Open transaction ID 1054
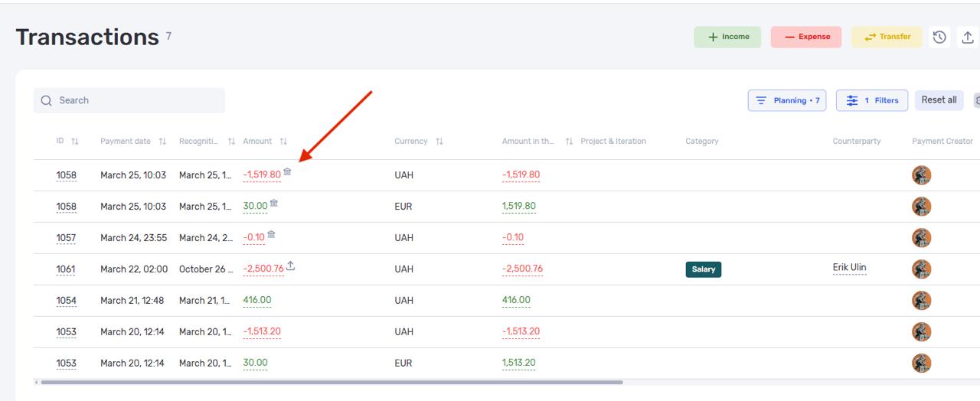980x401 pixels. (x=66, y=301)
